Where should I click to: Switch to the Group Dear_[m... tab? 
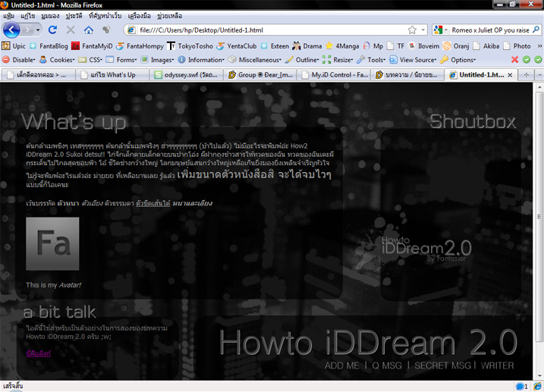pos(260,75)
